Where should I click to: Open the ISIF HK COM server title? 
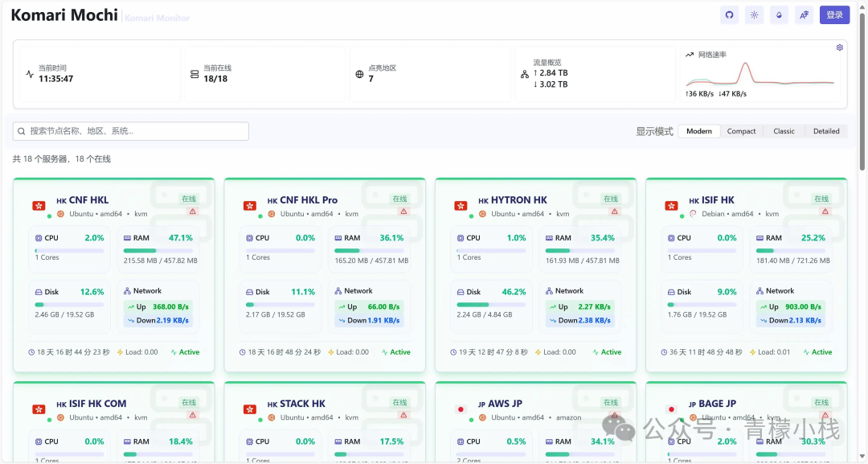click(x=97, y=404)
